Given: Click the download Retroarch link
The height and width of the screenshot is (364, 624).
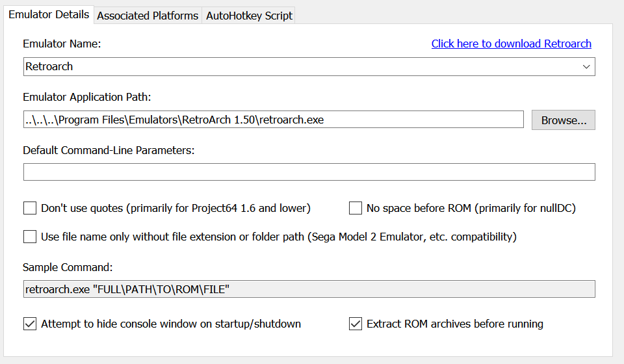Looking at the screenshot, I should click(x=511, y=44).
